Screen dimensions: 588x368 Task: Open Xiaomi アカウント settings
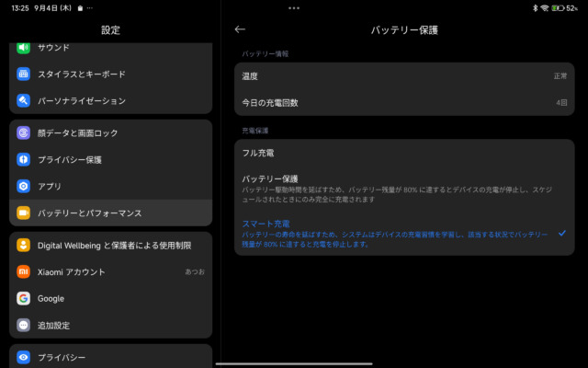tap(110, 272)
